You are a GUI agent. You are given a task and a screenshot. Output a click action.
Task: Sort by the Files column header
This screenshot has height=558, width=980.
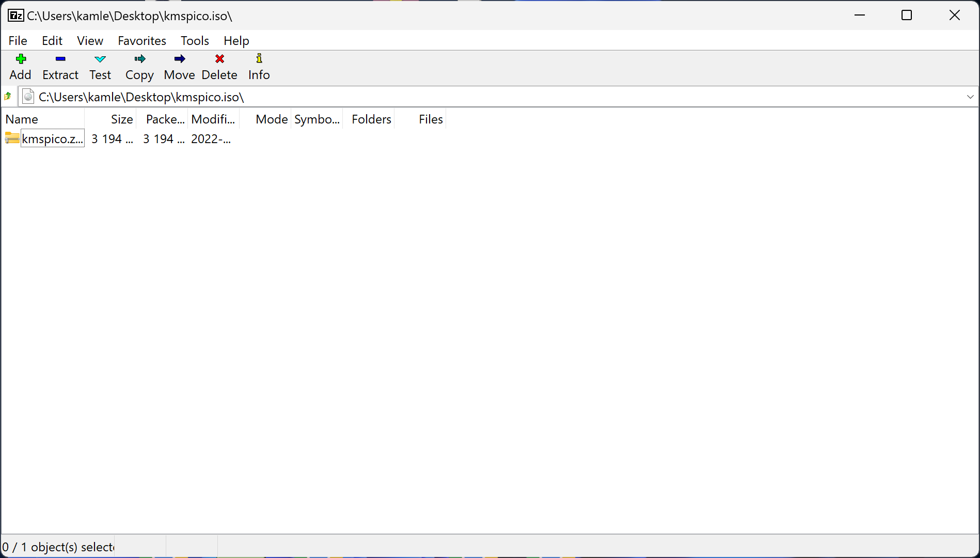pos(420,119)
